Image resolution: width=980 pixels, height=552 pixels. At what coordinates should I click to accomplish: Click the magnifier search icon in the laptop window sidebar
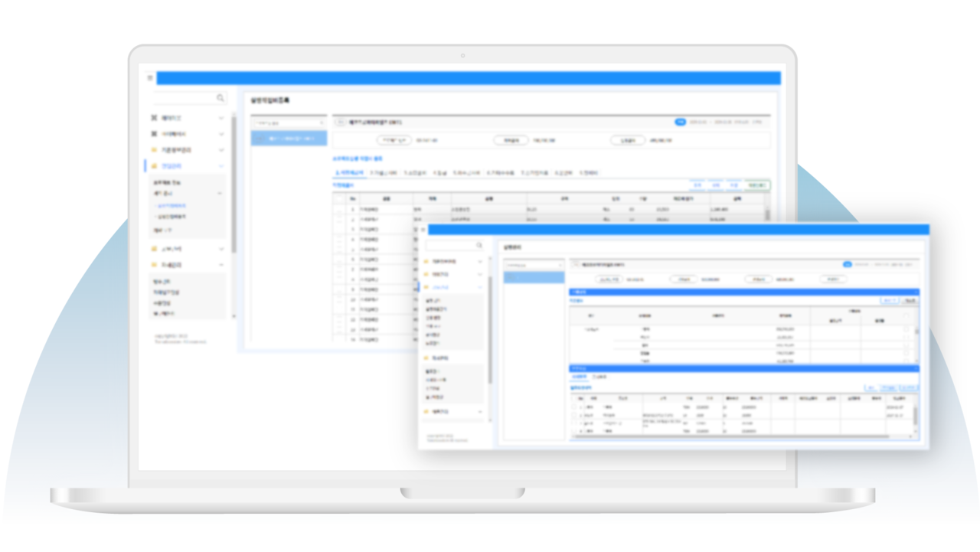220,98
